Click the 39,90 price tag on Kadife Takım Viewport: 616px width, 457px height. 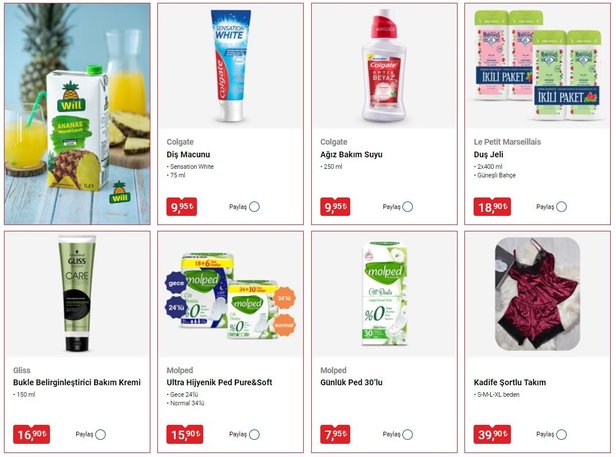492,434
